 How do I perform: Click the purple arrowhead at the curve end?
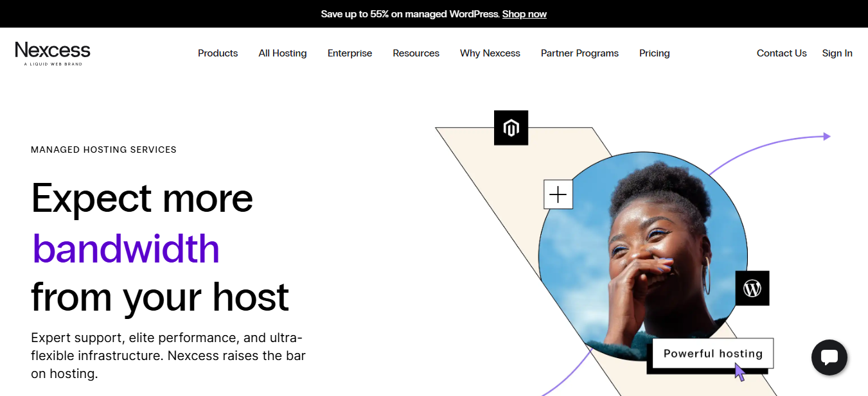(x=827, y=136)
